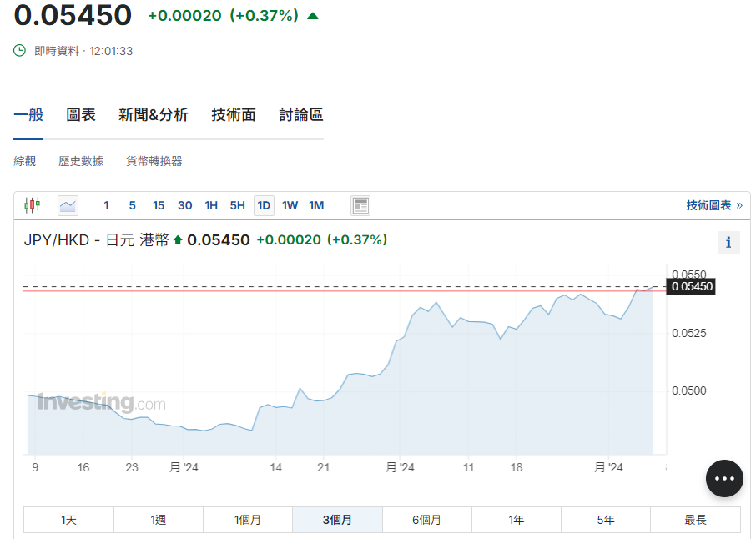Open the 圖表 tab

[81, 115]
